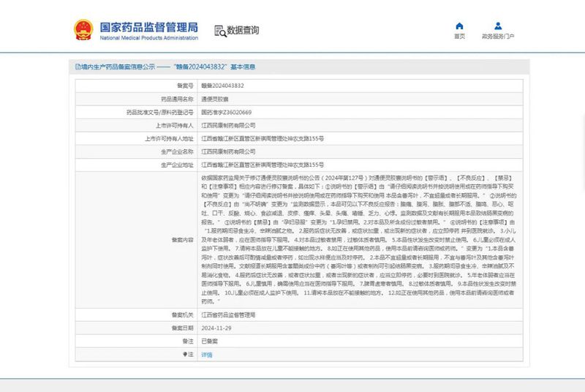Select the 数据查询 text label
The height and width of the screenshot is (392, 585).
(x=243, y=31)
